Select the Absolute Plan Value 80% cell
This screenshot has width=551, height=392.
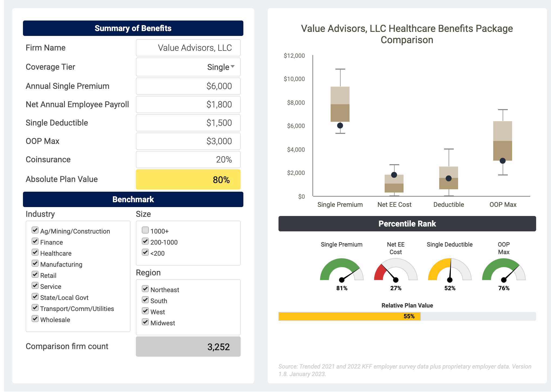click(188, 180)
